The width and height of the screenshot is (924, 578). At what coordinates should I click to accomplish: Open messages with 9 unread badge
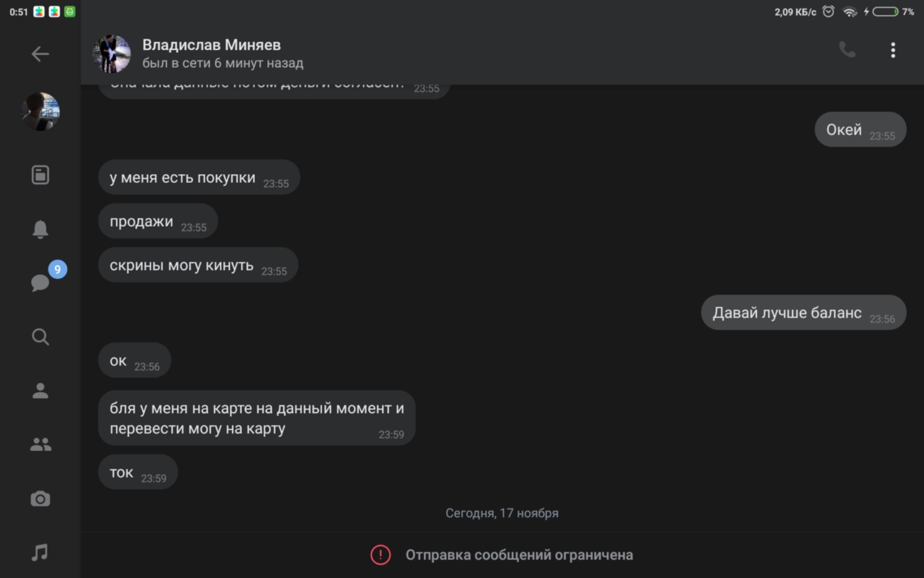pos(42,282)
